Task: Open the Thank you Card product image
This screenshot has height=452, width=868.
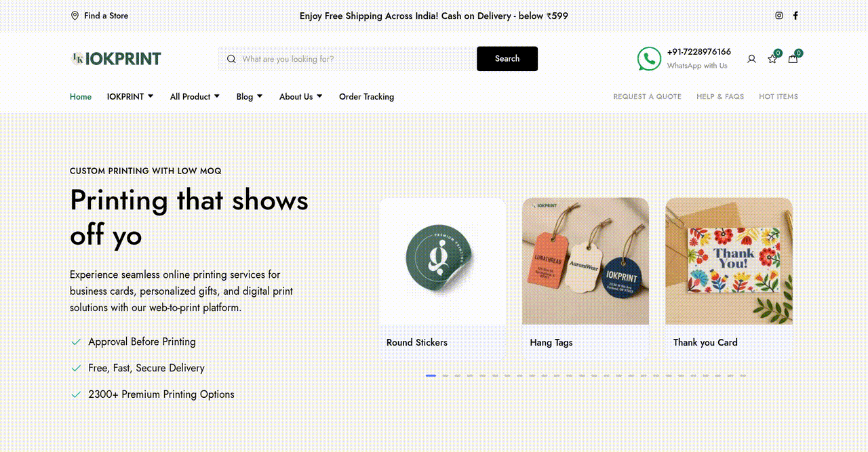Action: point(729,261)
